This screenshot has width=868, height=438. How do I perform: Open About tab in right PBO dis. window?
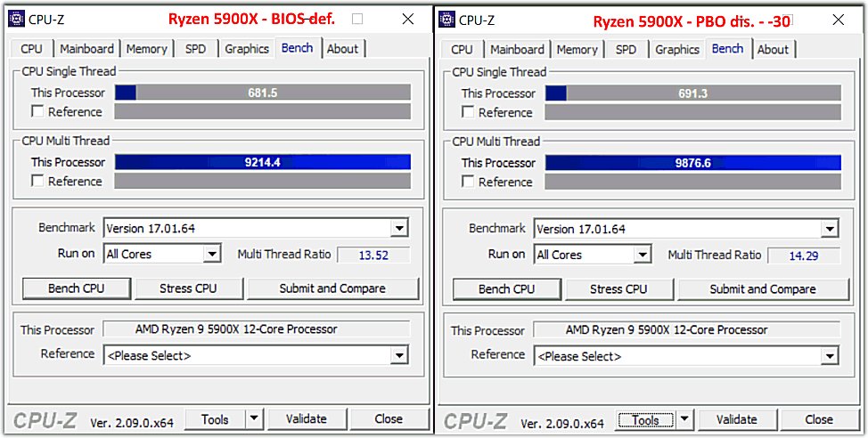coord(773,49)
